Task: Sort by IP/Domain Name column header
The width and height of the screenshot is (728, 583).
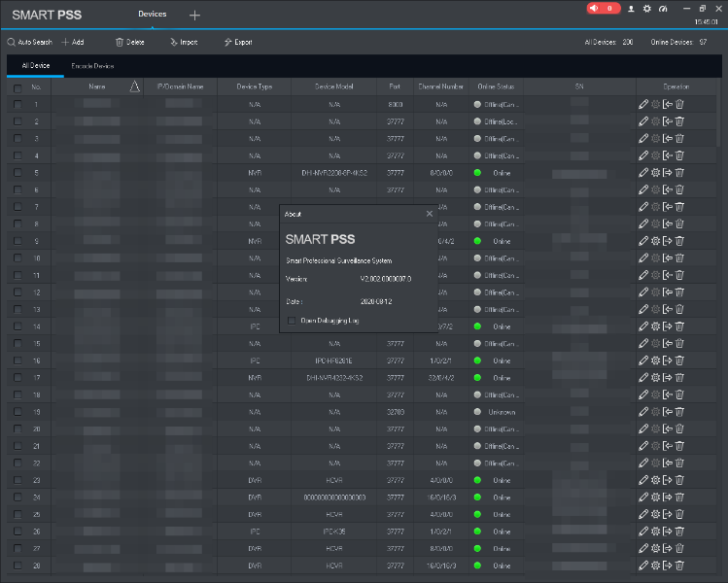Action: coord(180,86)
